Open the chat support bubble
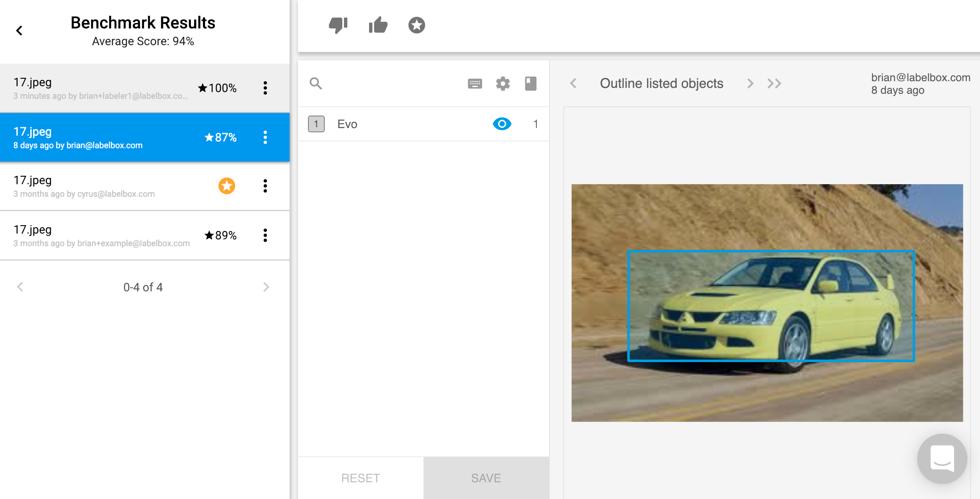The image size is (980, 499). coord(942,458)
